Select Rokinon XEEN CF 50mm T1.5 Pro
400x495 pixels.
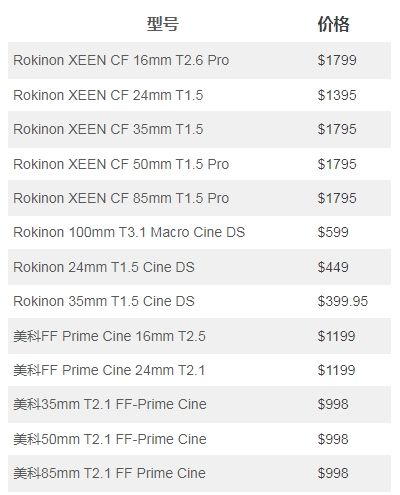click(121, 164)
